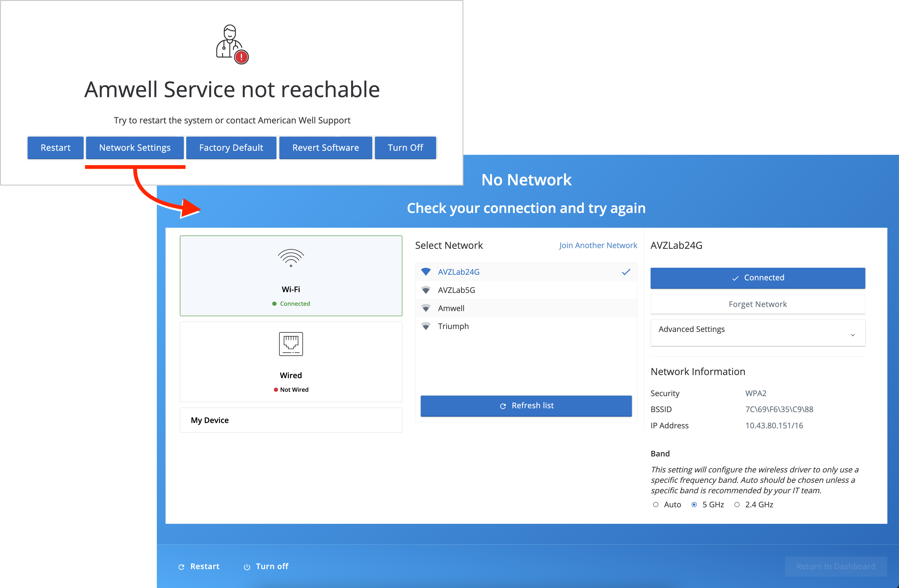Screen dimensions: 899x588
Task: Click the Advanced Settings chevron arrow
Action: pyautogui.click(x=852, y=335)
